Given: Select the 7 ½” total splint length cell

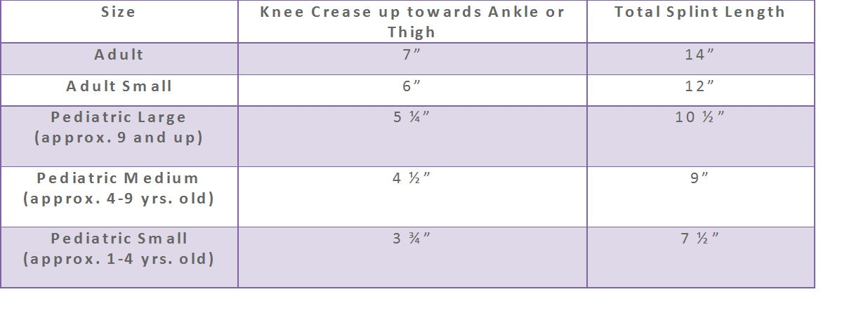Looking at the screenshot, I should click(699, 239).
